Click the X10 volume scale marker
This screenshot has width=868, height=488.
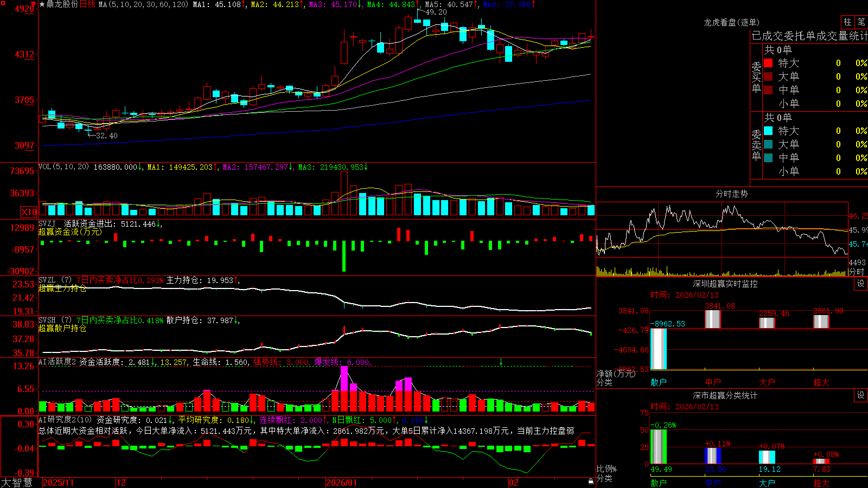click(29, 212)
